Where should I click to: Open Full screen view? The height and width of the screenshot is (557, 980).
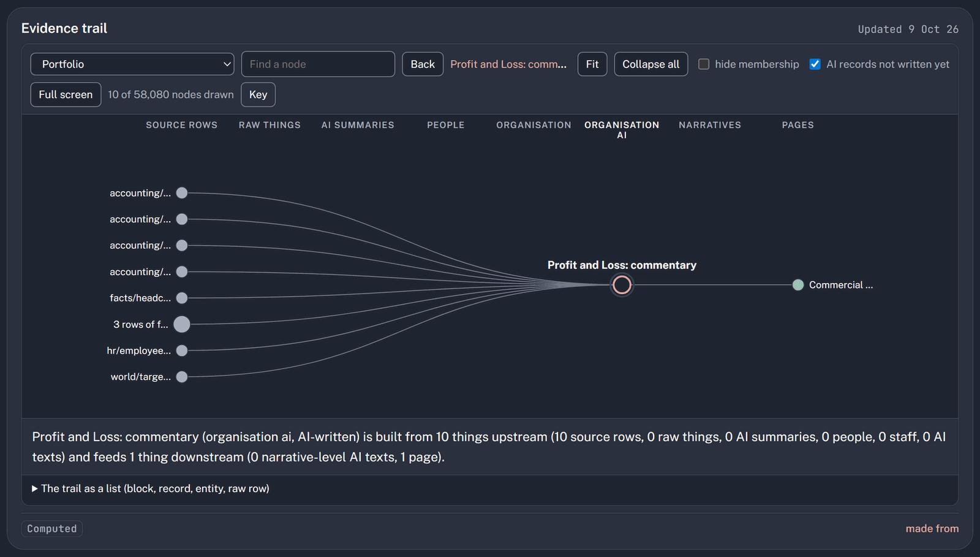(x=66, y=94)
